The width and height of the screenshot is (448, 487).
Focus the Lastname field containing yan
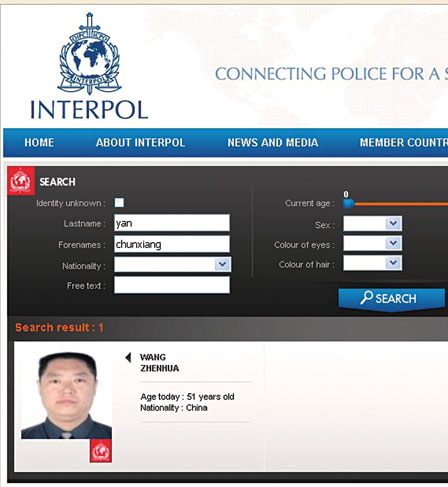(x=172, y=223)
